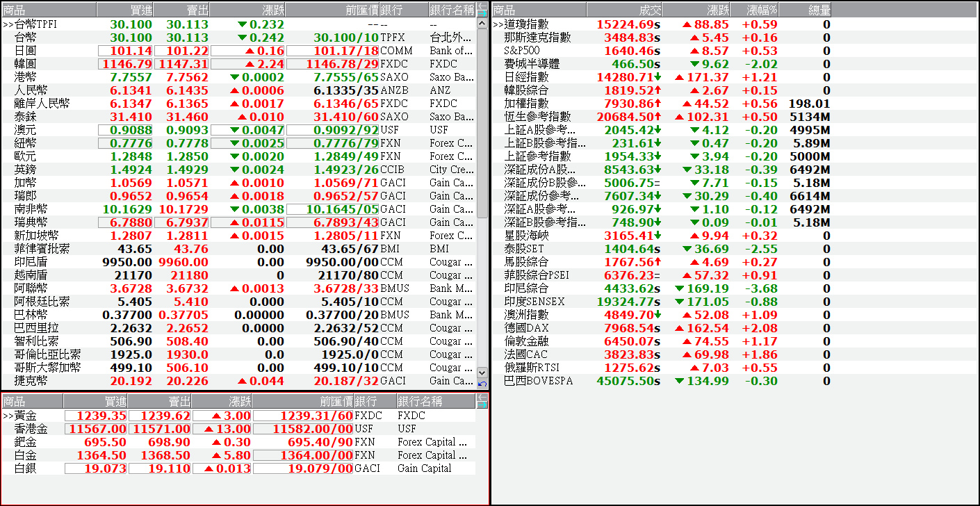Select the 巴西BOVESPA row

[x=662, y=381]
